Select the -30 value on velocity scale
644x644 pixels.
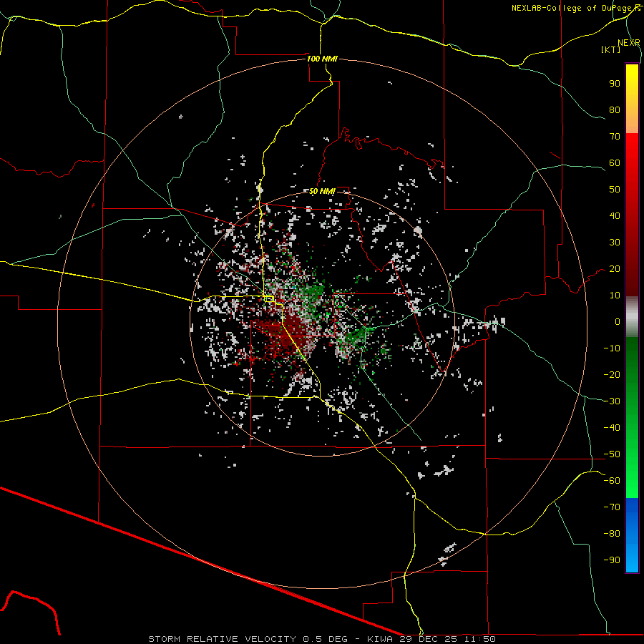[612, 401]
